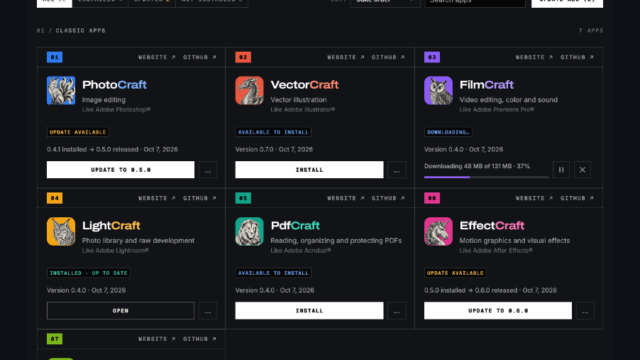Open website link on card 07
640x360 pixels.
(x=157, y=339)
